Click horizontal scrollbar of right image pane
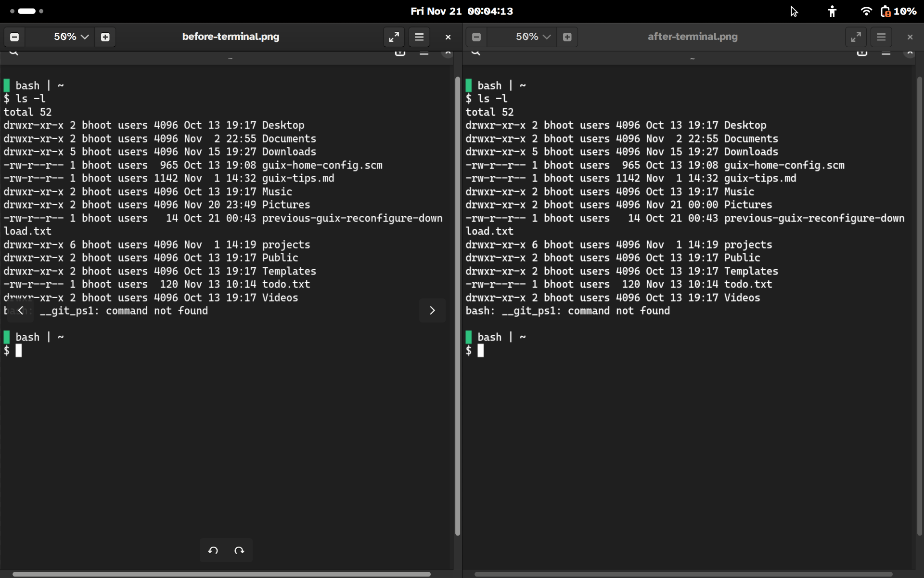Viewport: 924px width, 578px height. [683, 574]
